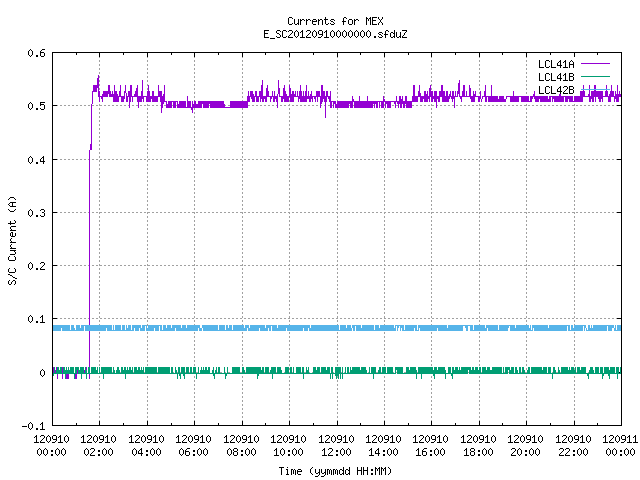Click the y-axis tick value 0.2
Image resolution: width=640 pixels, height=480 pixels.
(36, 266)
